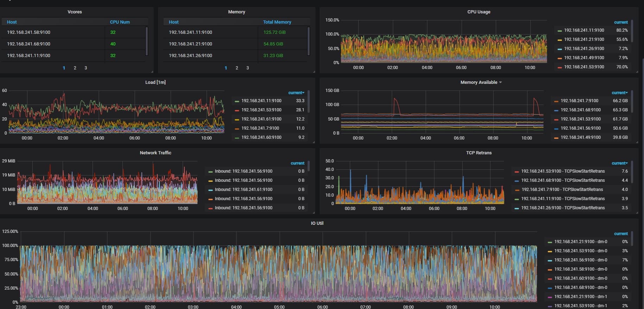This screenshot has width=644, height=309.
Task: Click series color icon for 192.168.241.68:9100 TCPSlowStartRetrans
Action: coord(517,181)
